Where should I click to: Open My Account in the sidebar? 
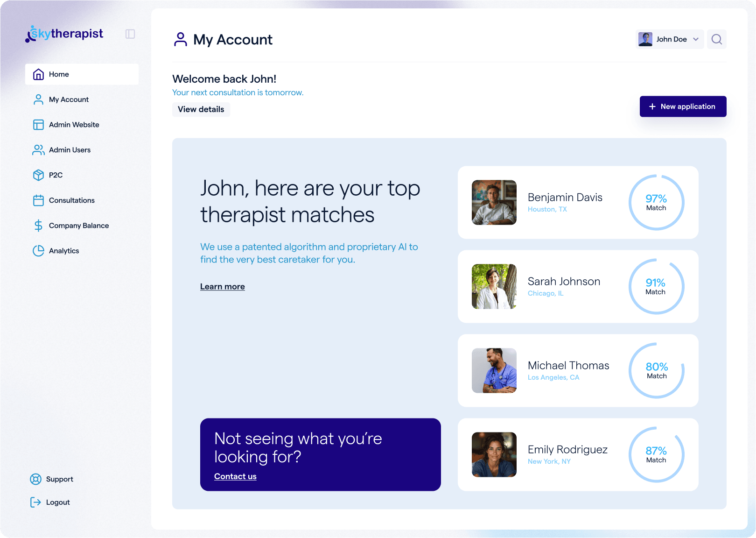click(x=69, y=99)
